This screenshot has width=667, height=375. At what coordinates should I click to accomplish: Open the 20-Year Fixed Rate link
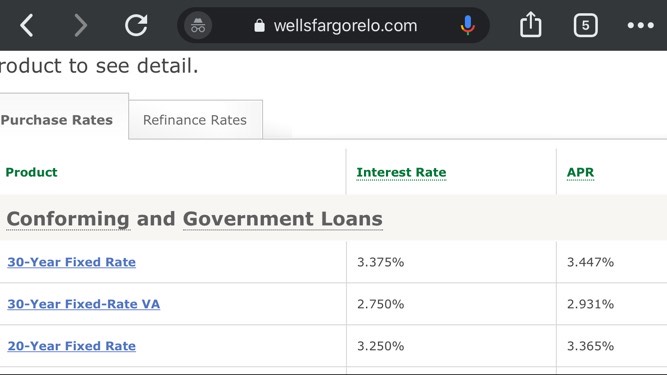coord(71,346)
